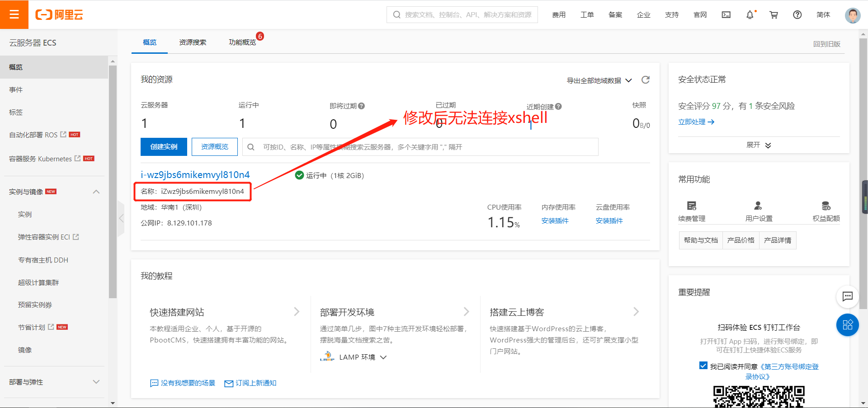Click 订阅上新通知 link
This screenshot has width=868, height=408.
(x=250, y=383)
